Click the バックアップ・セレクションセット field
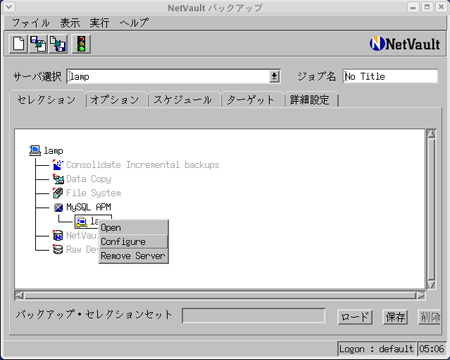450x360 pixels. click(253, 315)
